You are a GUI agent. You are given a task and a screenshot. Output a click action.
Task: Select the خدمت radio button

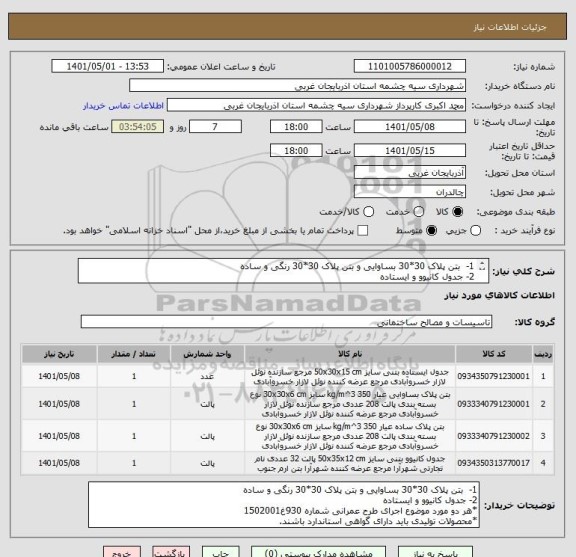click(x=419, y=212)
